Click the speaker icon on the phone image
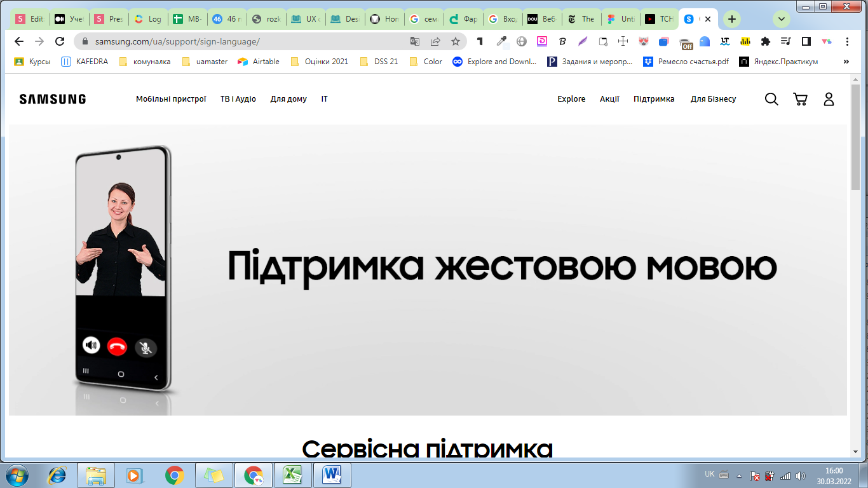 coord(92,346)
